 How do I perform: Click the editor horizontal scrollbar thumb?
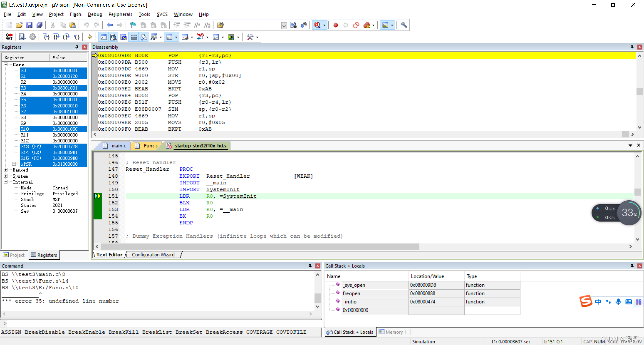(x=260, y=246)
